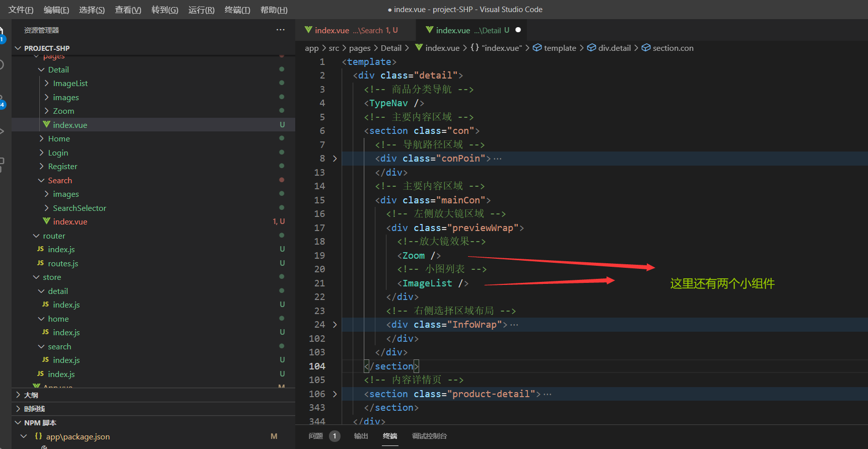
Task: Expand the Login folder
Action: (x=41, y=153)
